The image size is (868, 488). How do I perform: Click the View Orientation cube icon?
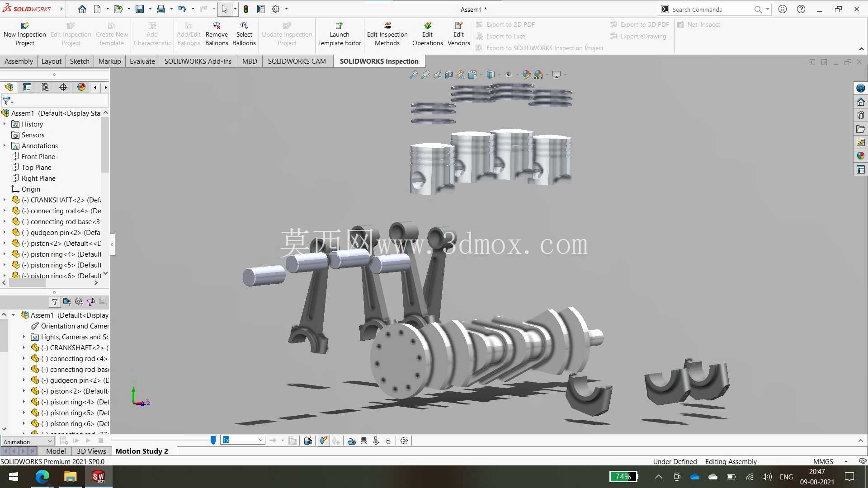coord(472,75)
